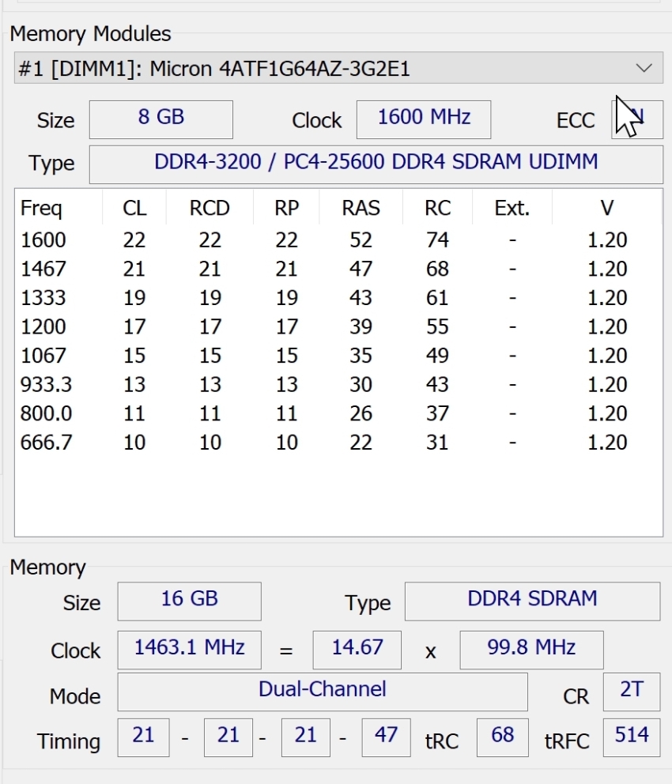This screenshot has height=784, width=672.
Task: Click the 14.67 multiplier field
Action: coord(357,649)
